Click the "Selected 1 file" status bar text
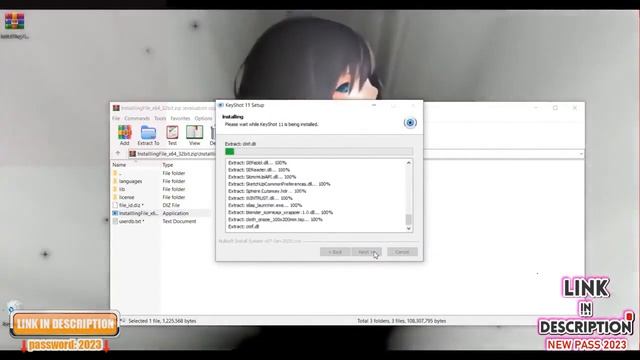This screenshot has width=640, height=360. [x=162, y=321]
